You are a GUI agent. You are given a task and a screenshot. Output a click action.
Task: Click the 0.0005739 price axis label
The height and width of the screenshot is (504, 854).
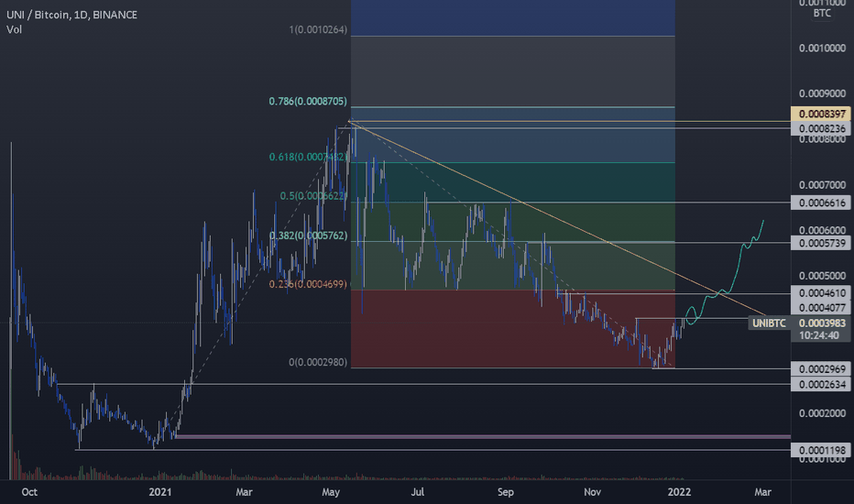coord(821,243)
